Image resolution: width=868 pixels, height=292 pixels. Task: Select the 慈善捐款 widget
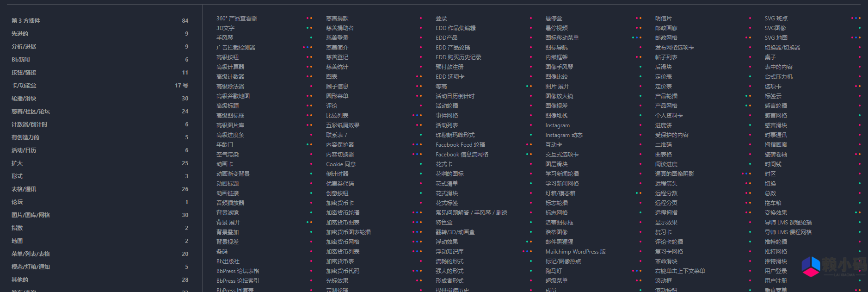coord(337,19)
